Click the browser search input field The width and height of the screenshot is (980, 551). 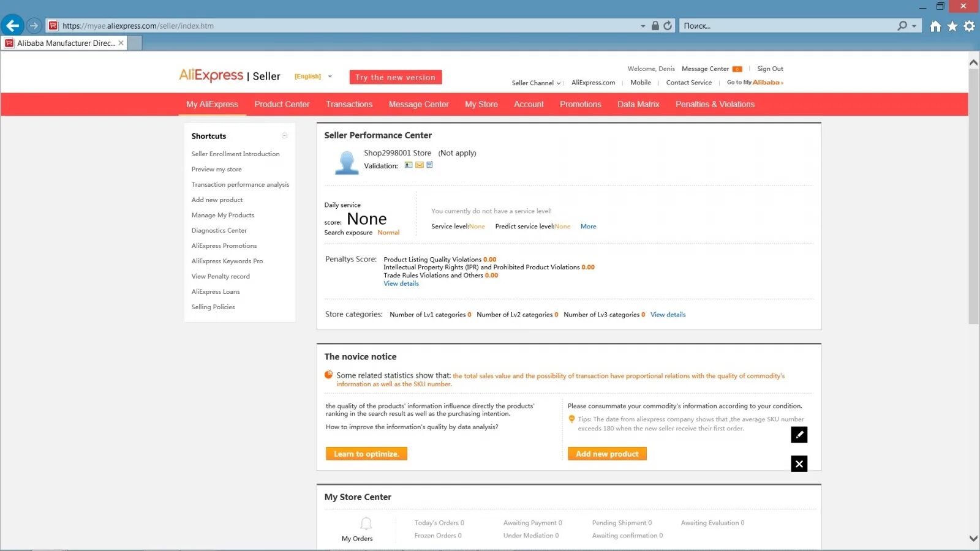pos(787,26)
